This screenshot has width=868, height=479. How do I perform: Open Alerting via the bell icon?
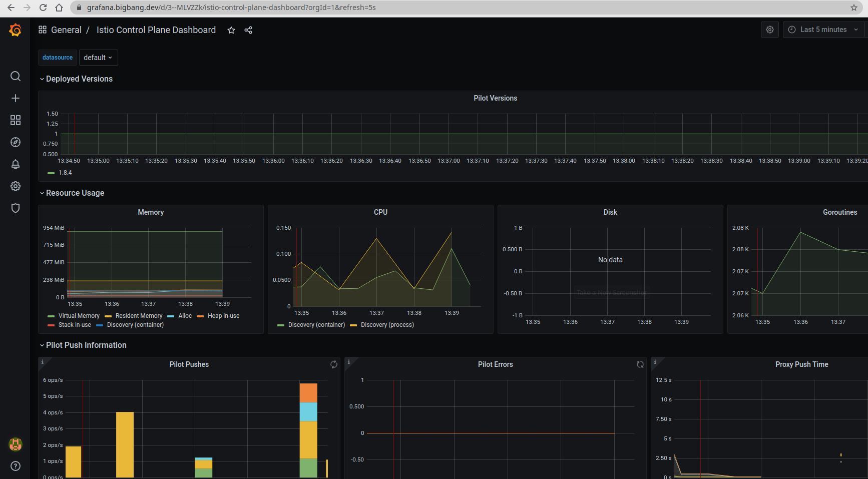[16, 164]
